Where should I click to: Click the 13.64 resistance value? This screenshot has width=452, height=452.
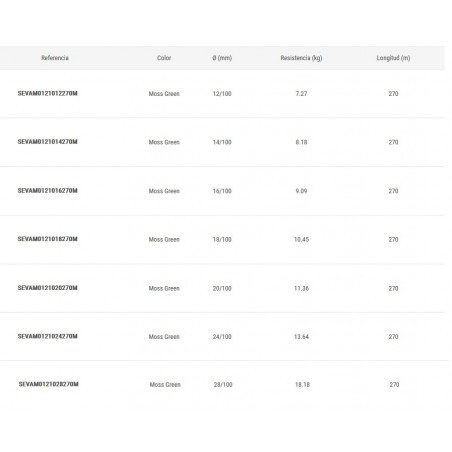(301, 337)
